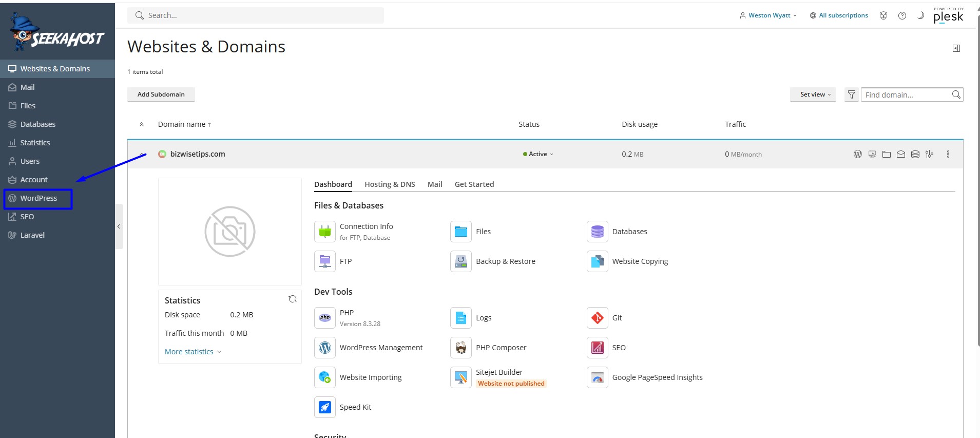The height and width of the screenshot is (438, 980).
Task: Open SEO tile under Dev Tools
Action: (606, 348)
